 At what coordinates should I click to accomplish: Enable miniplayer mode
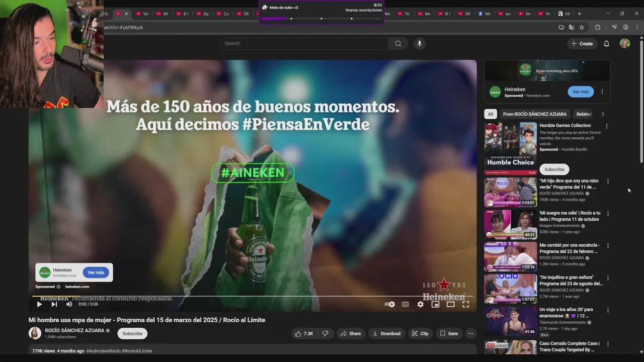(435, 304)
